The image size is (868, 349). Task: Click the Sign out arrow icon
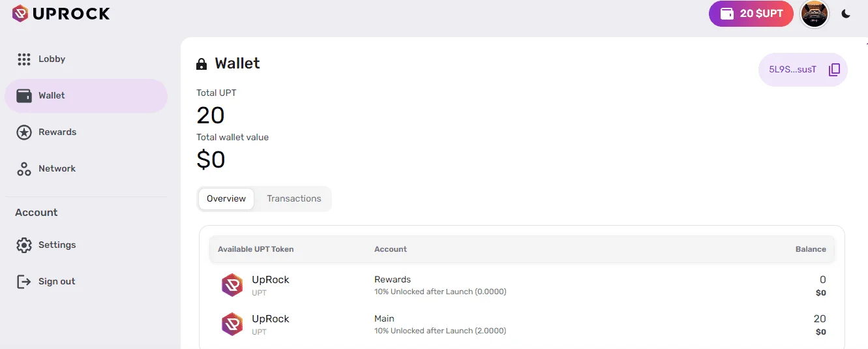point(24,282)
